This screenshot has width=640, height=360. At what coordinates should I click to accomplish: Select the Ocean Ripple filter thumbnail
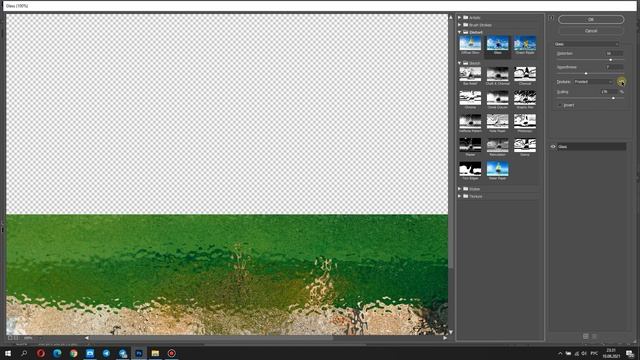[525, 44]
